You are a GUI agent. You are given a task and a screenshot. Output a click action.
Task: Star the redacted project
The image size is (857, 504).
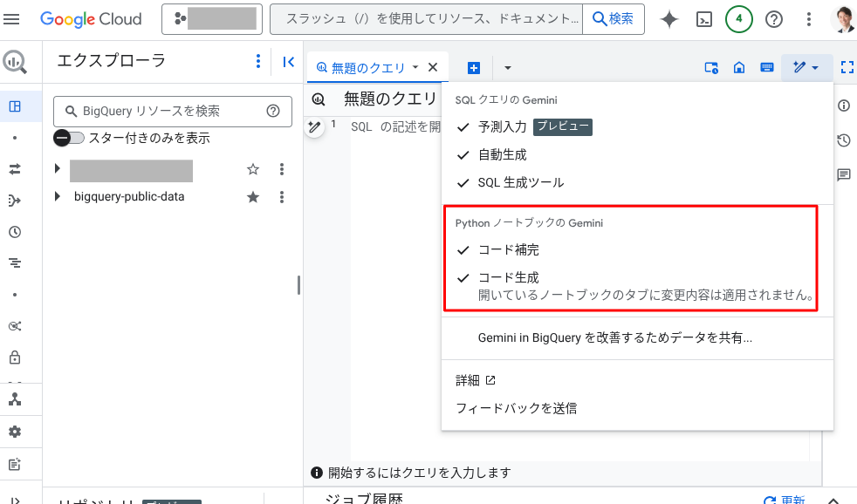click(x=252, y=169)
